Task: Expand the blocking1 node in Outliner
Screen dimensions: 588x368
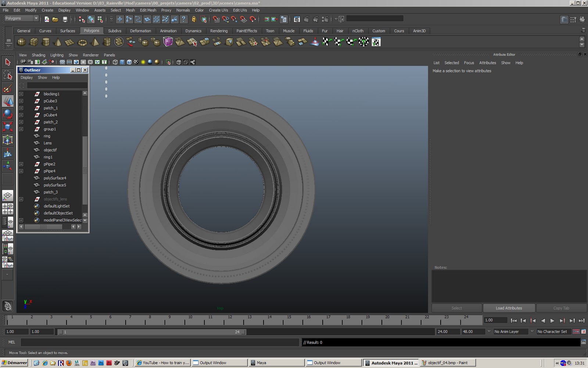Action: (21, 94)
